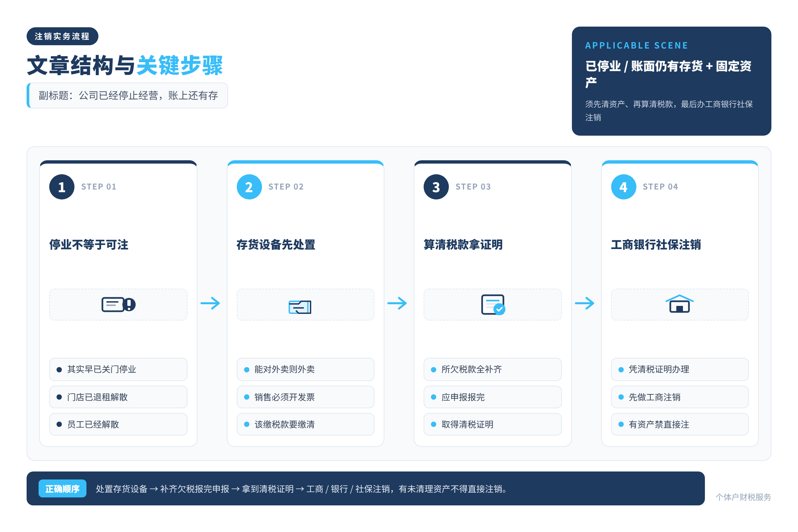Select the 该缴税款要缴清 item
Image resolution: width=798 pixels, height=532 pixels.
pos(305,424)
